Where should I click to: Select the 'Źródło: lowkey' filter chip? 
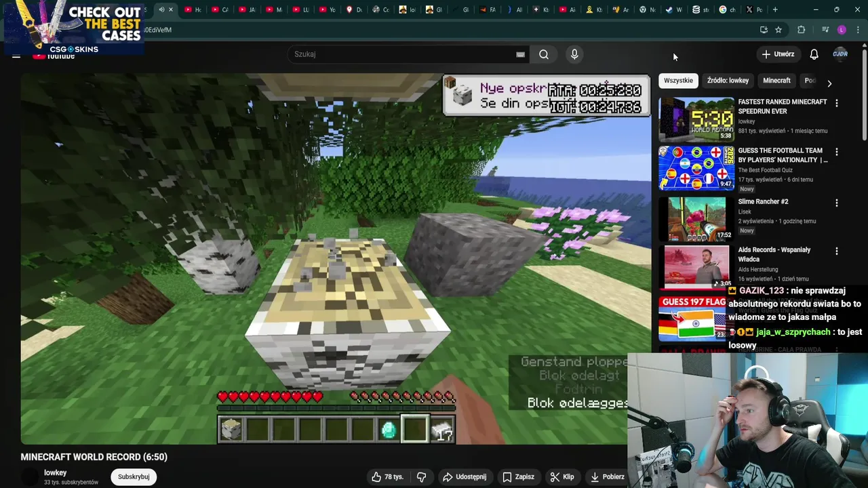click(x=728, y=81)
